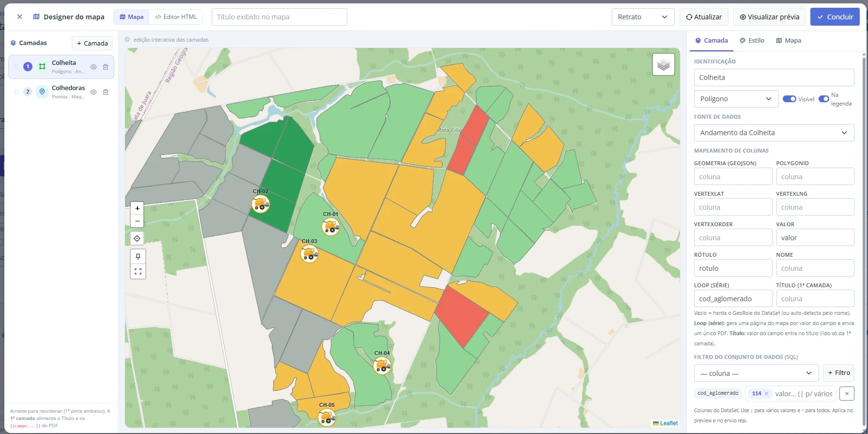The width and height of the screenshot is (868, 434).
Task: Click the VALOR field containing valor
Action: click(815, 238)
